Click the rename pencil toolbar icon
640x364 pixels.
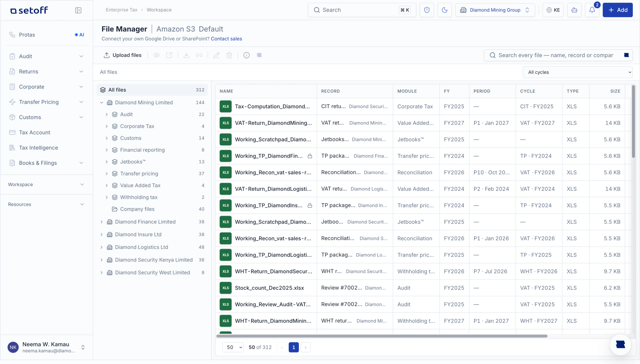coord(216,55)
